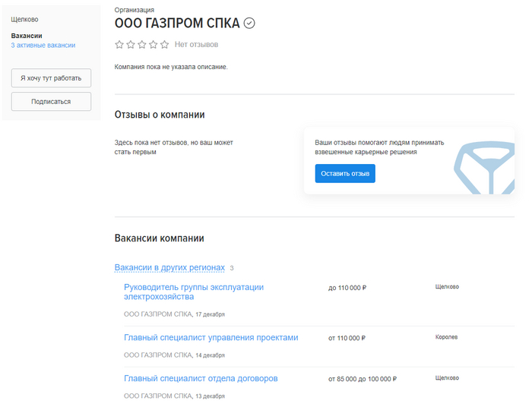Click the fourth rating star
The height and width of the screenshot is (401, 532).
click(154, 45)
